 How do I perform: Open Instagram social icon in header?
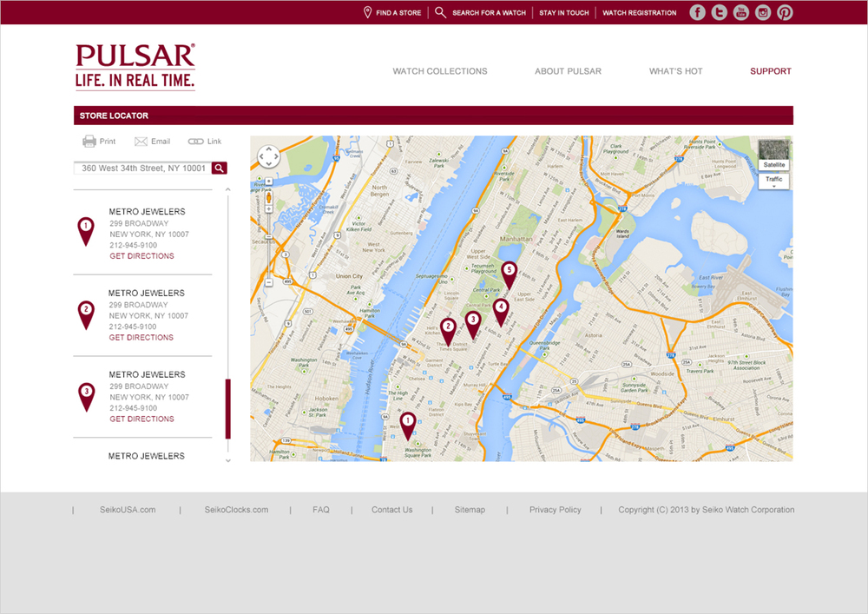coord(763,12)
